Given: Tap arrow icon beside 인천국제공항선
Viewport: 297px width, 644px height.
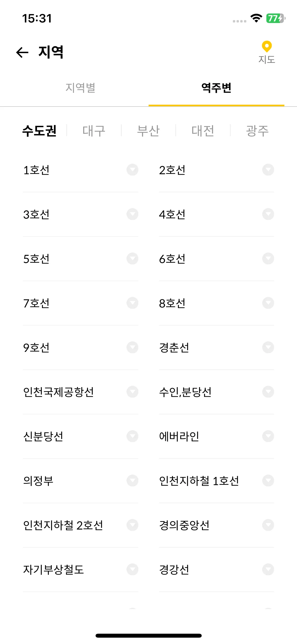Looking at the screenshot, I should (132, 392).
